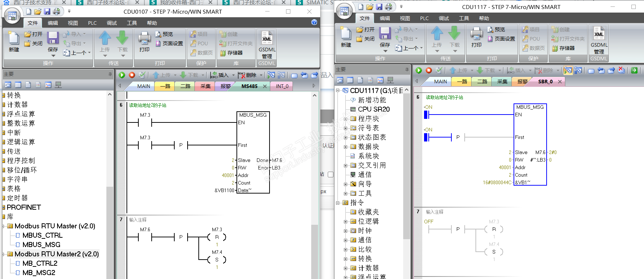Image resolution: width=644 pixels, height=279 pixels.
Task: Click 打开 button in CDU0107 ribbon
Action: click(x=33, y=34)
